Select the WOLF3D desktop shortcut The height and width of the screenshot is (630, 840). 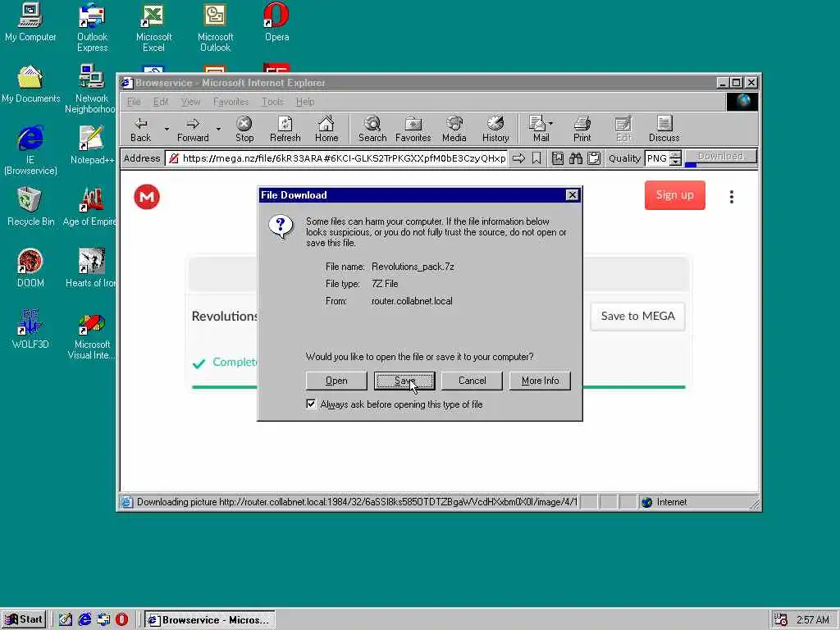pos(30,330)
